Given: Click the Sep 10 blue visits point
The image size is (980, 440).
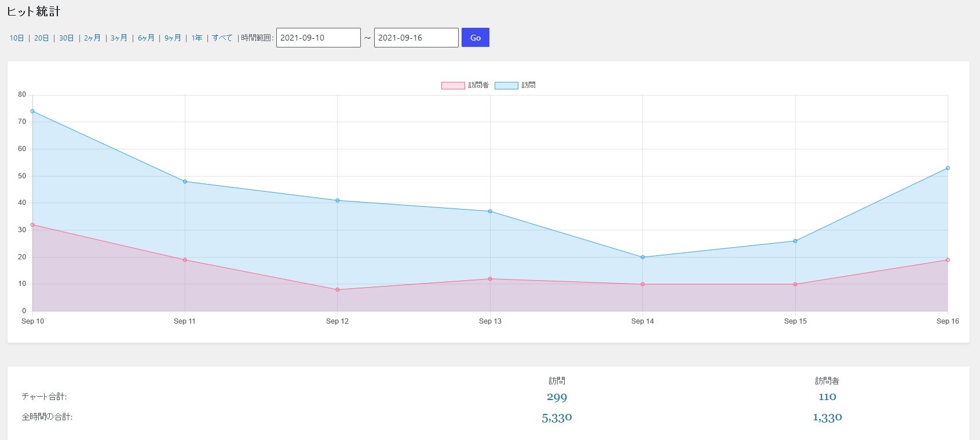Looking at the screenshot, I should pyautogui.click(x=32, y=111).
